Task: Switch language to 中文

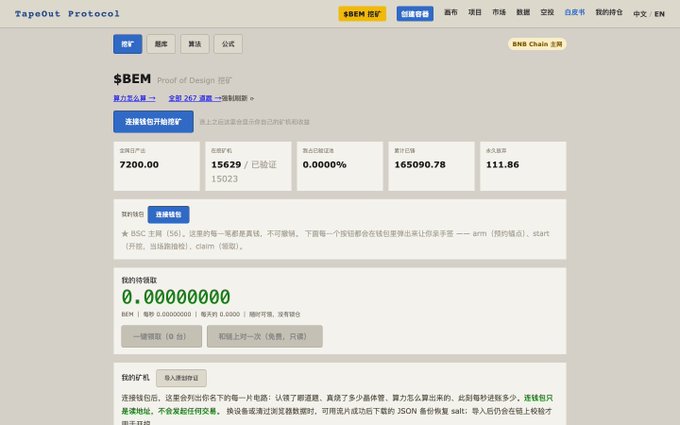Action: pyautogui.click(x=640, y=14)
